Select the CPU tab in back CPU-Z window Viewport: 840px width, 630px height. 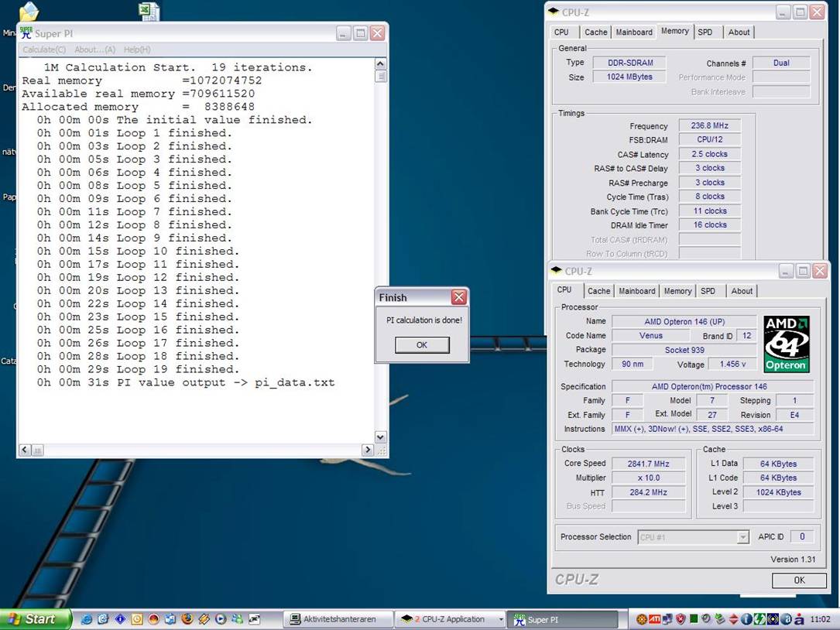561,33
